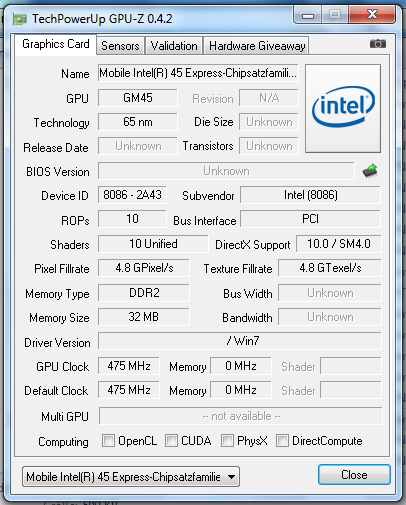Open the graphics card selection dropdown
Image resolution: width=406 pixels, height=505 pixels.
(x=131, y=477)
